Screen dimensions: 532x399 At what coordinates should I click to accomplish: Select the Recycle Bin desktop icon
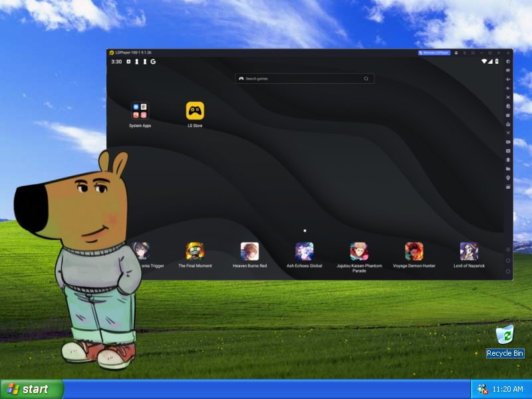coord(505,341)
